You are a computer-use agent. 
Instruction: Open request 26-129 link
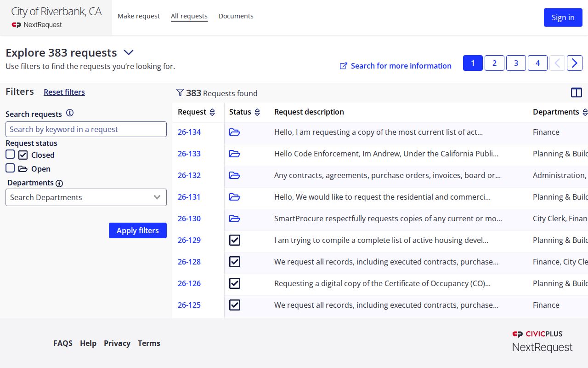click(189, 240)
